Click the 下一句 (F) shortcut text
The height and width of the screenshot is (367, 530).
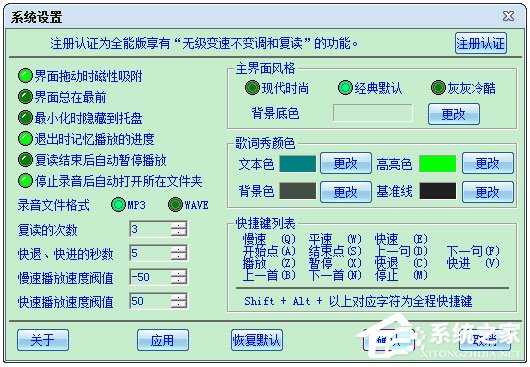point(473,251)
